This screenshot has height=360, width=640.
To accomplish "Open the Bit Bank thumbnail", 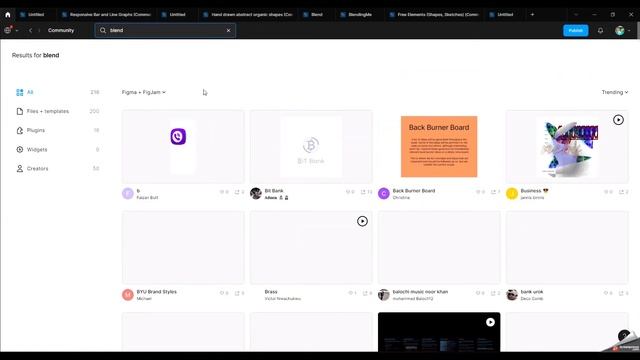I will tap(311, 147).
